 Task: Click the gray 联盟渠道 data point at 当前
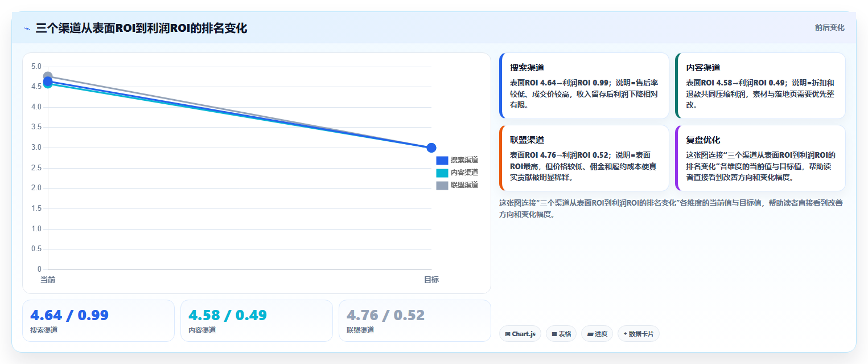48,76
